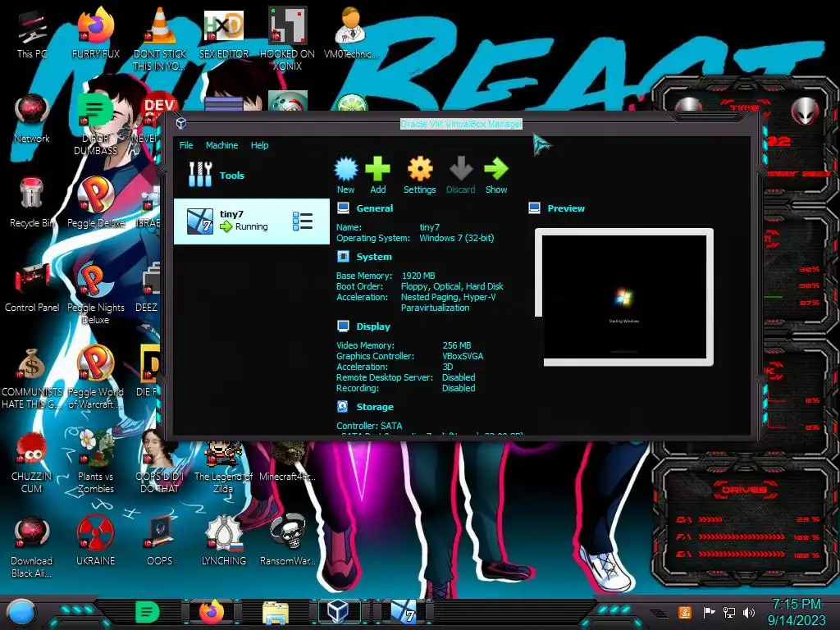
Task: Open the Help menu
Action: pyautogui.click(x=259, y=145)
